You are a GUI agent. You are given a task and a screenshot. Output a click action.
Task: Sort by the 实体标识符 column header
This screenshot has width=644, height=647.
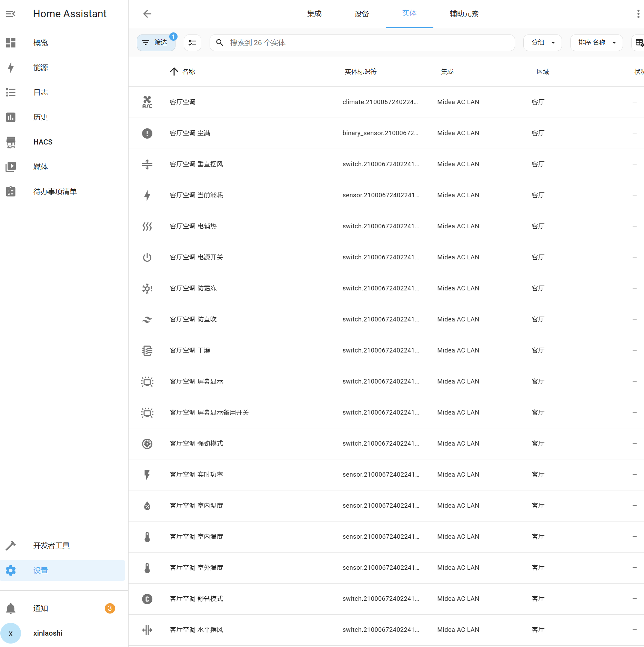click(361, 72)
